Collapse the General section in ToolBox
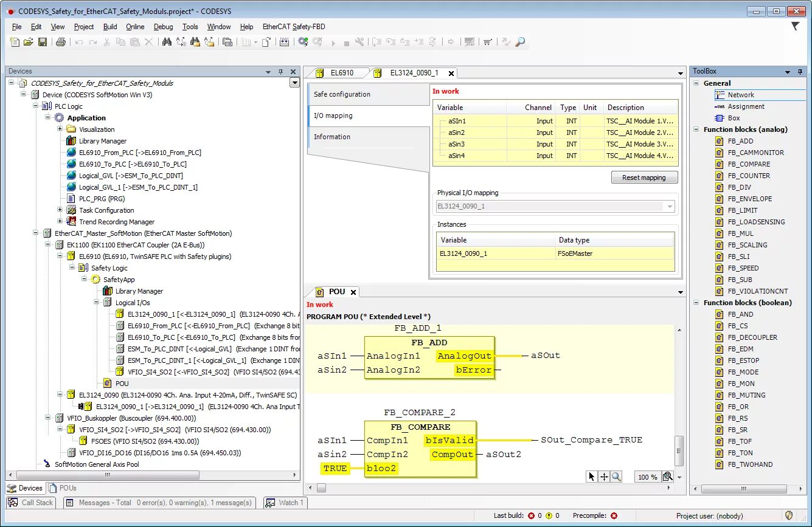The width and height of the screenshot is (812, 527). 697,83
